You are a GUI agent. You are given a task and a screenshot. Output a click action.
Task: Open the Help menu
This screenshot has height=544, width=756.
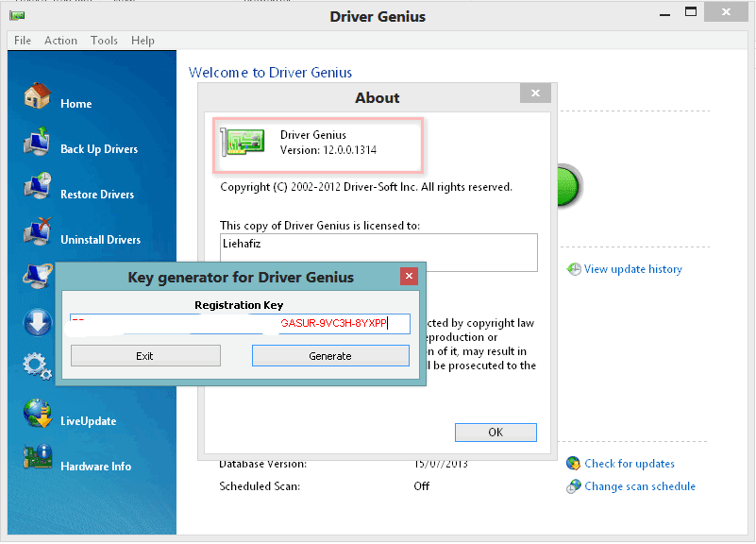143,41
